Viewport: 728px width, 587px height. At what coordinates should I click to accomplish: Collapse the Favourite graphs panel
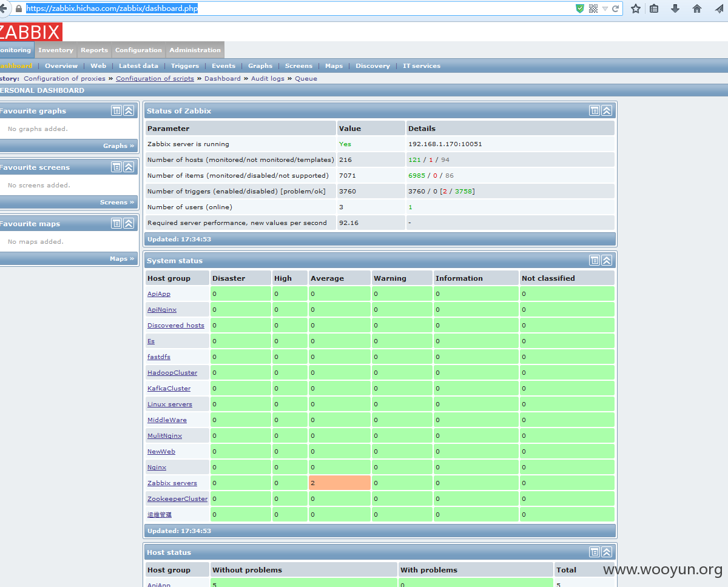[129, 110]
